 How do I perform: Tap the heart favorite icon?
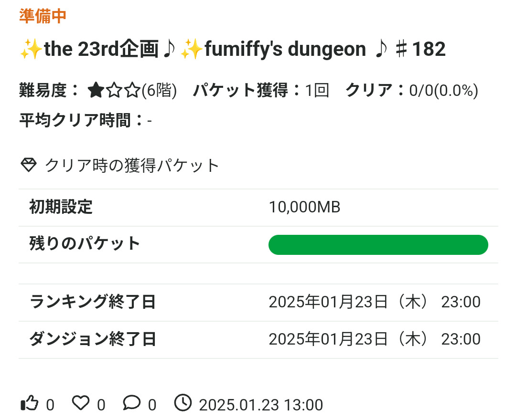(81, 404)
